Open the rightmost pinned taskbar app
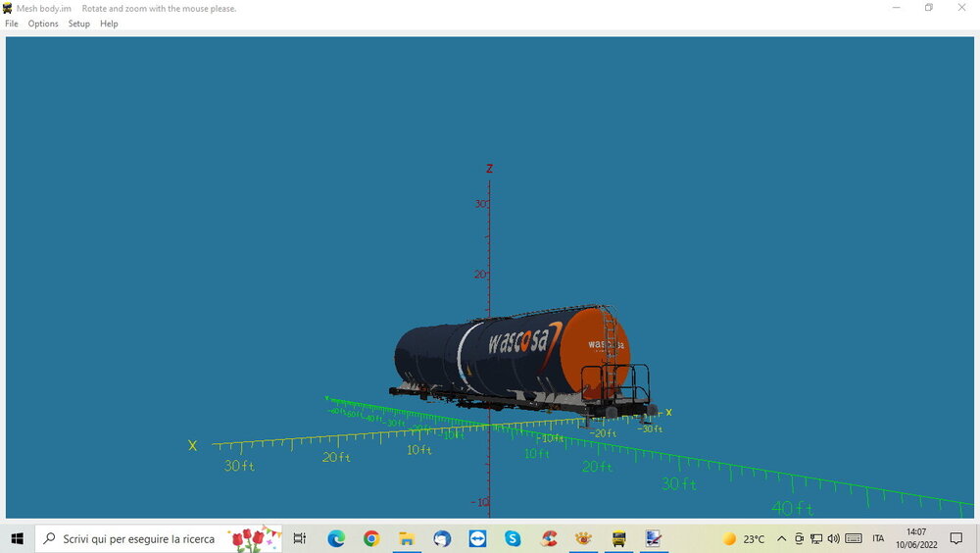The width and height of the screenshot is (980, 553). (654, 538)
